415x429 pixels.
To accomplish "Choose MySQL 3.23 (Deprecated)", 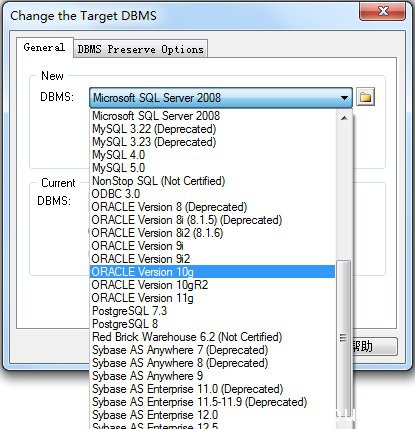I will 213,142.
